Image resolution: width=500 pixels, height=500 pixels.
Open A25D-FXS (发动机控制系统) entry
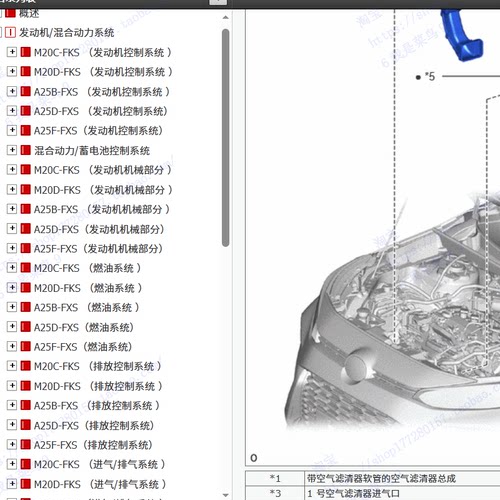tap(101, 111)
